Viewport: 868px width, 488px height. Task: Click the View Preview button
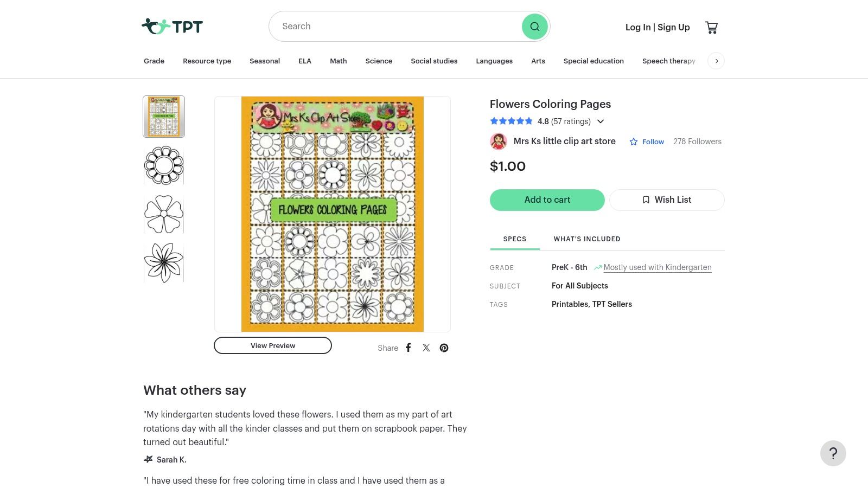[273, 345]
